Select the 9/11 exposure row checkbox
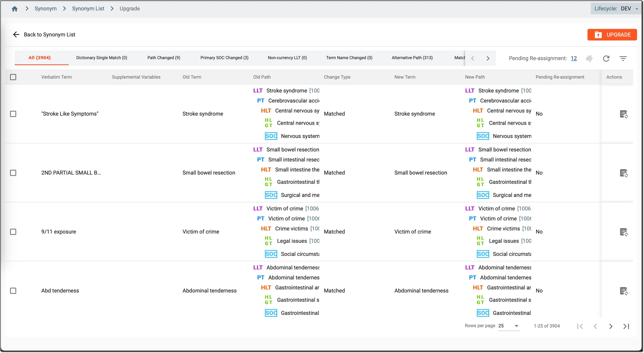Screen dimensions: 644x353 click(13, 232)
